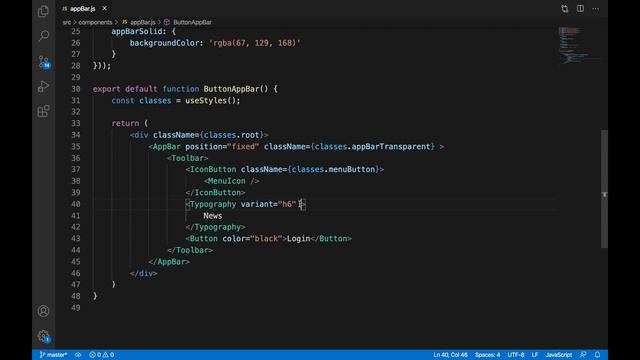Click the opening Toolbar tag on line 36
The width and height of the screenshot is (640, 360).
click(x=187, y=158)
